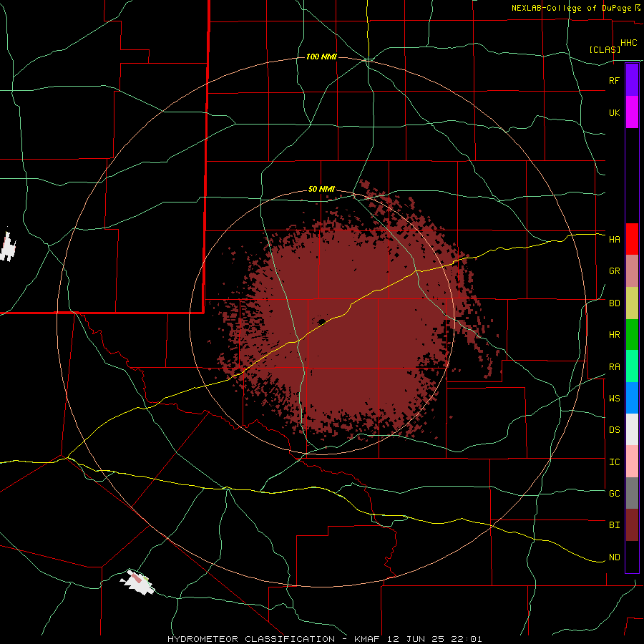Click the RF legend label
Screen dimensions: 644x644
click(614, 80)
